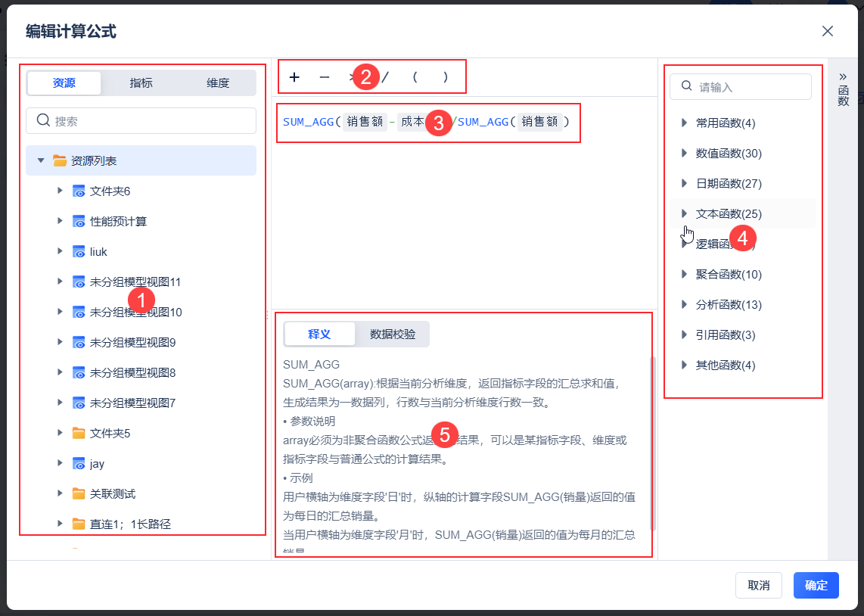
Task: Expand the 关联测试 folder node
Action: pyautogui.click(x=60, y=493)
